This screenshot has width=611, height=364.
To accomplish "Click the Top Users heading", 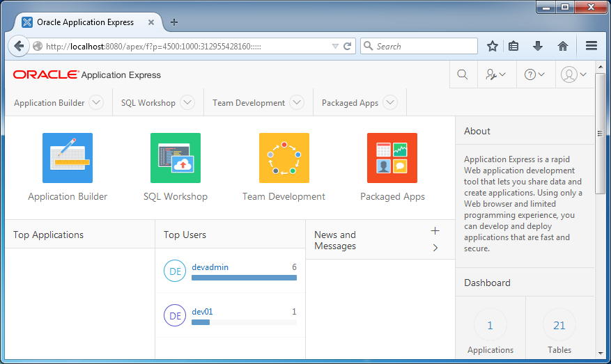I will pos(185,235).
